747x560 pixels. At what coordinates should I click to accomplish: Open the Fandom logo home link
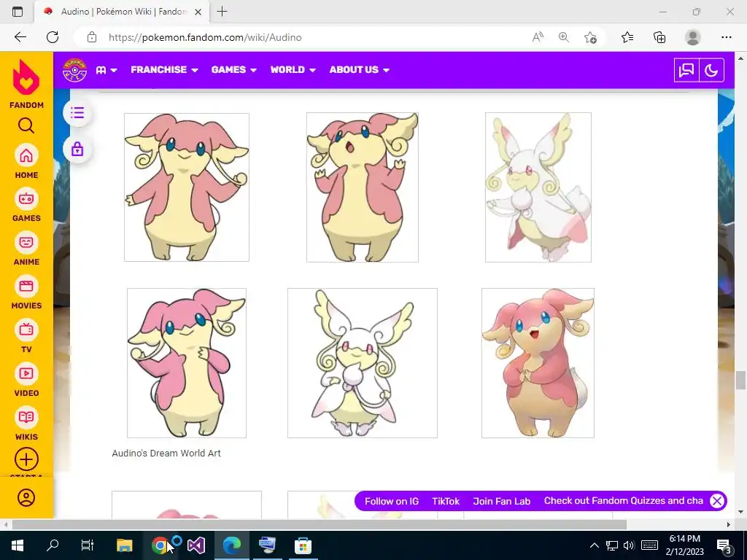(26, 84)
